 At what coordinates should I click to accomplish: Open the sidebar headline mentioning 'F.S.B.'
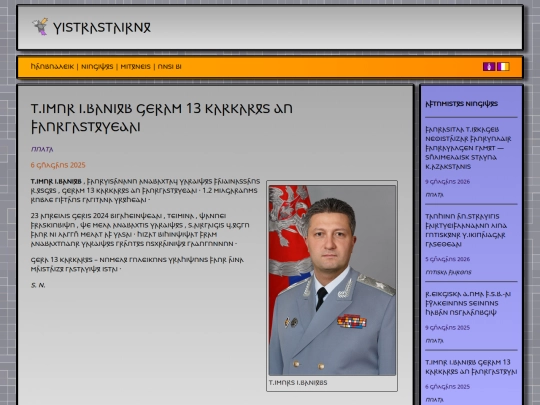(x=468, y=303)
